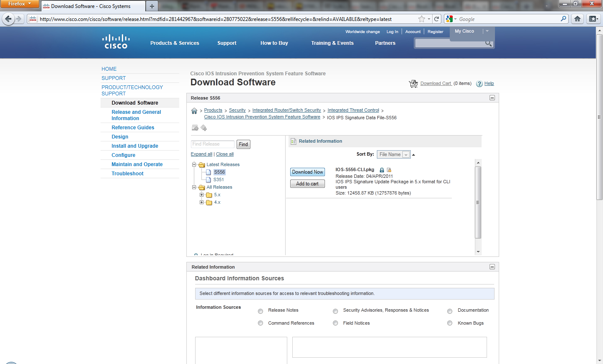Viewport: 603px width, 364px height.
Task: Click the page vertical scrollbar thumb
Action: pos(600,118)
